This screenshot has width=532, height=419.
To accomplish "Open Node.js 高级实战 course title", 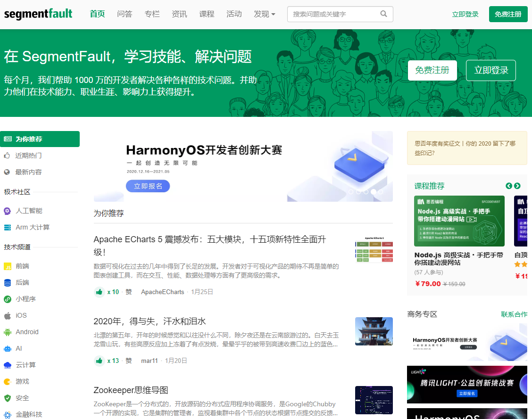I will (459, 259).
